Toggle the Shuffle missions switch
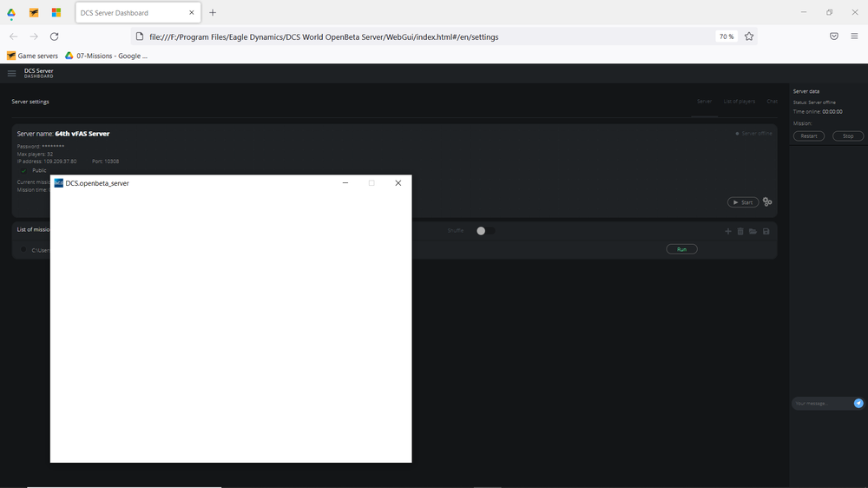The image size is (868, 488). 485,231
